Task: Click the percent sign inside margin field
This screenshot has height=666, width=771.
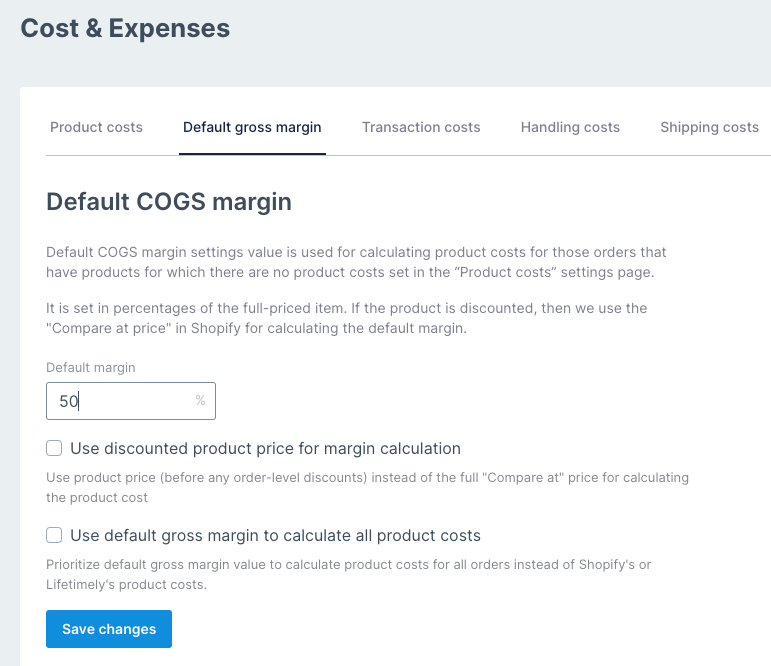Action: point(200,401)
